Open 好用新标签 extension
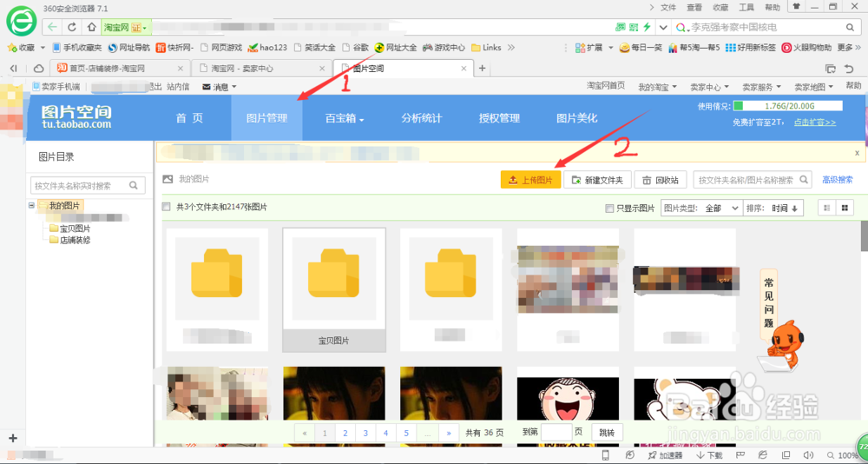The image size is (868, 464). [751, 48]
